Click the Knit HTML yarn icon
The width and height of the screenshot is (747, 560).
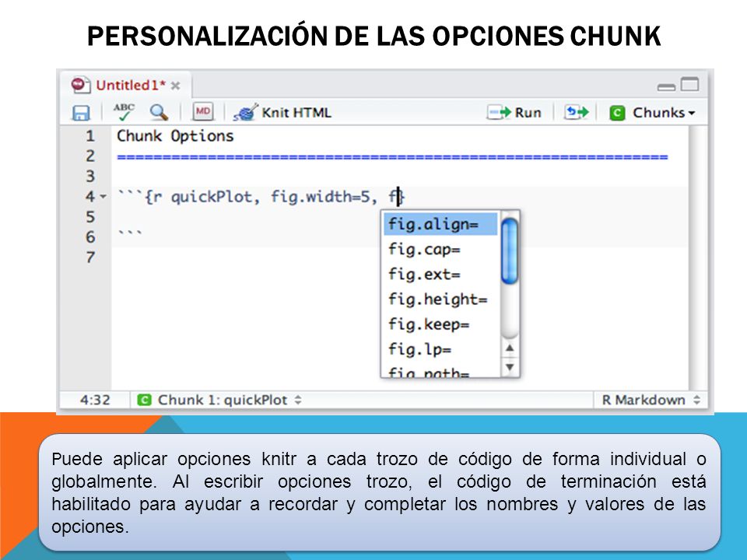[x=246, y=112]
